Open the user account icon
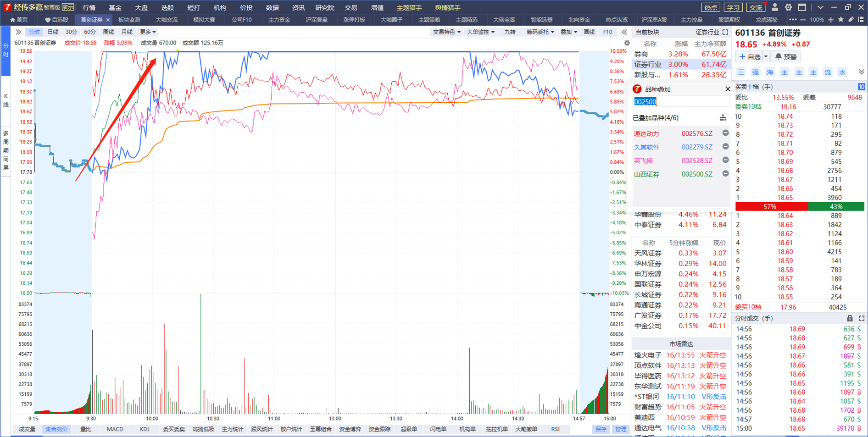The image size is (868, 437). click(x=775, y=7)
